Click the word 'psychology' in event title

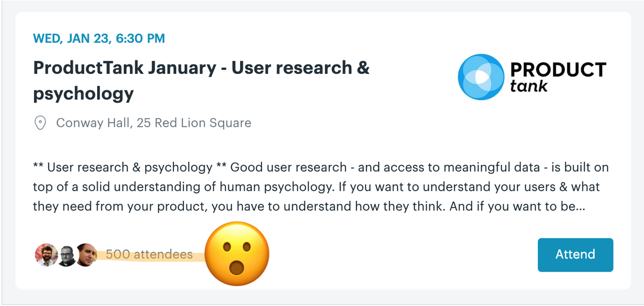pos(84,94)
